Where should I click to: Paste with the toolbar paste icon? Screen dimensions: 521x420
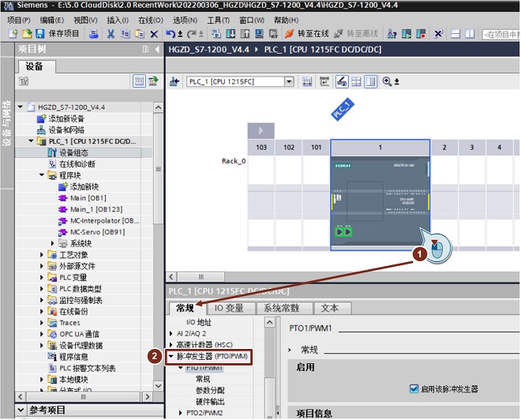pos(140,34)
